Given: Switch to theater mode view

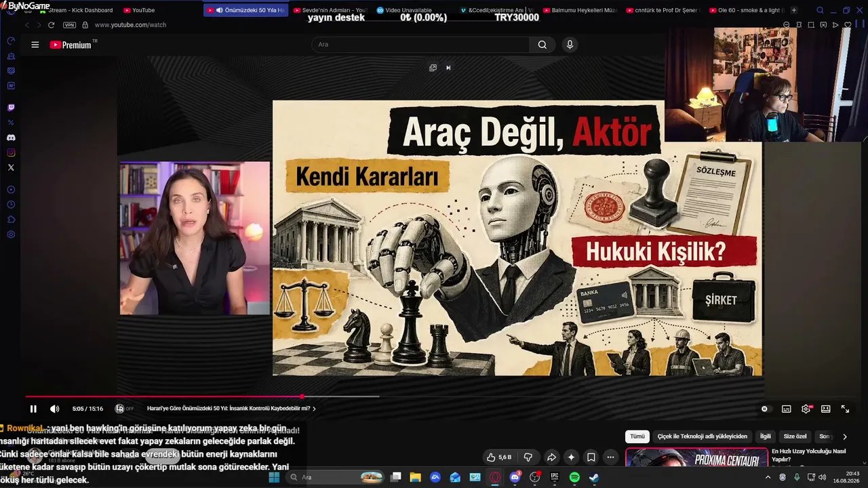Looking at the screenshot, I should (x=826, y=409).
